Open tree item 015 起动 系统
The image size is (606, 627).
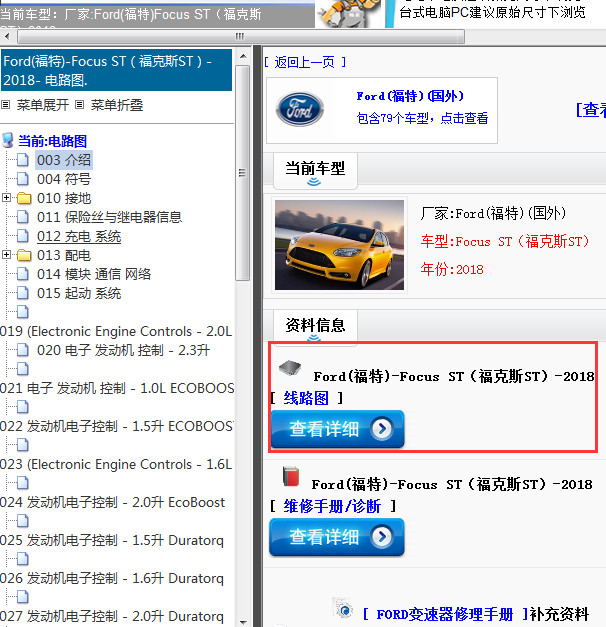[79, 293]
